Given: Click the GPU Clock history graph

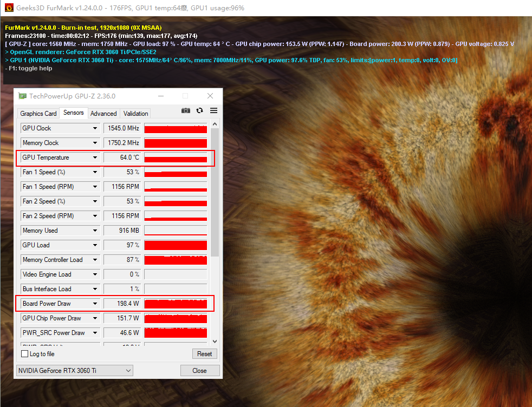Looking at the screenshot, I should [x=176, y=128].
